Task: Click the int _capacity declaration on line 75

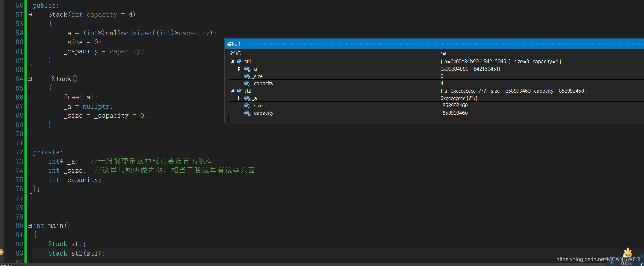Action: (x=75, y=180)
